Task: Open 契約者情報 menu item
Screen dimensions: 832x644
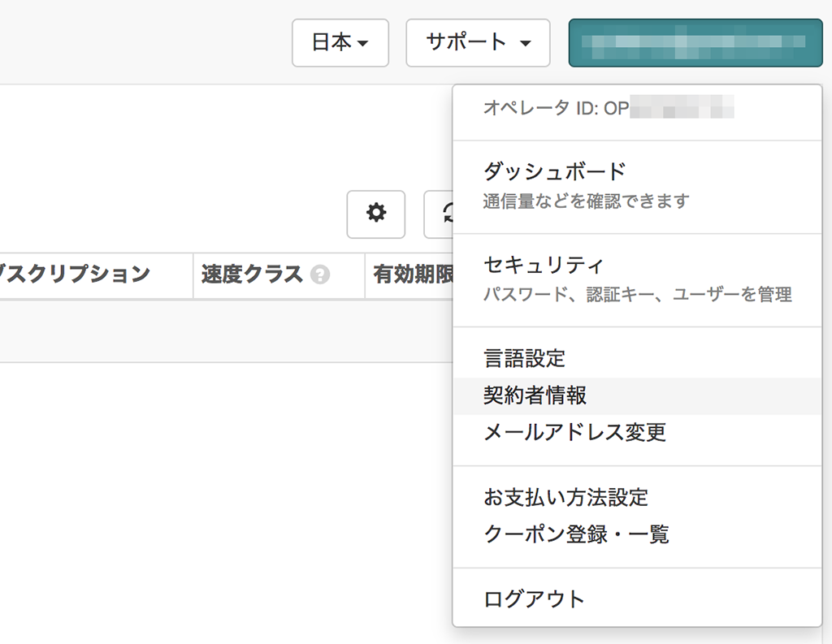Action: tap(637, 395)
